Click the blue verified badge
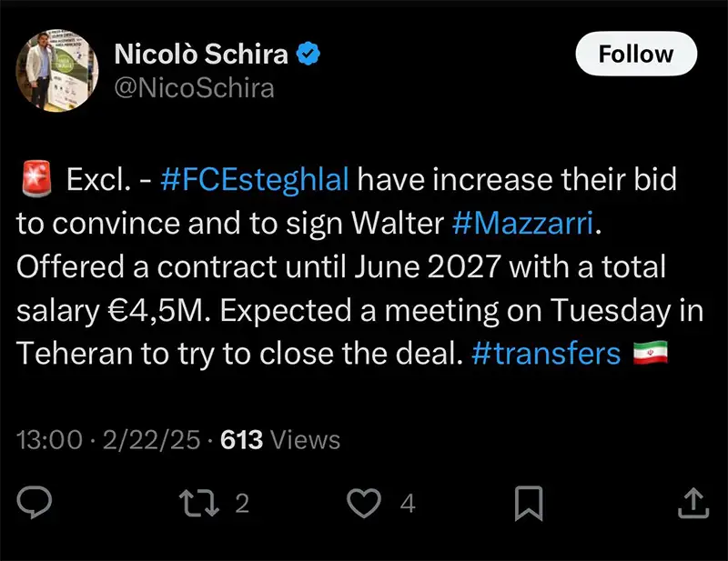This screenshot has height=561, width=728. pyautogui.click(x=310, y=55)
